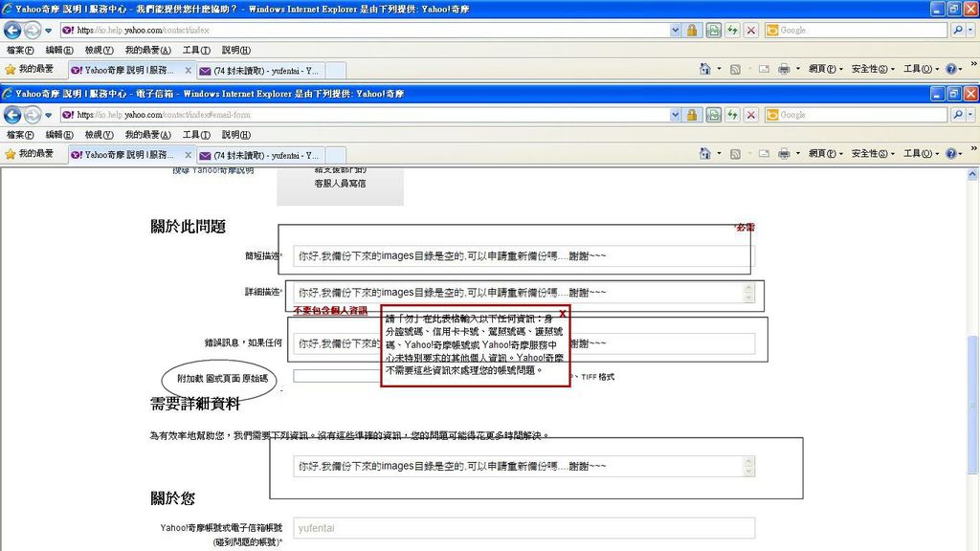This screenshot has width=980, height=551.
Task: Stop page loading in 我們能提供您什麼協助 window
Action: (x=751, y=30)
